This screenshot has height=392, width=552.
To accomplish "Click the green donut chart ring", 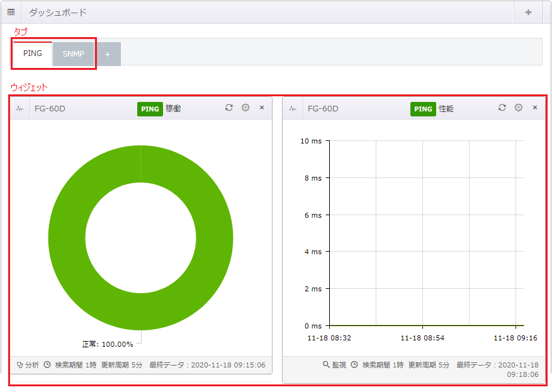I will point(67,238).
